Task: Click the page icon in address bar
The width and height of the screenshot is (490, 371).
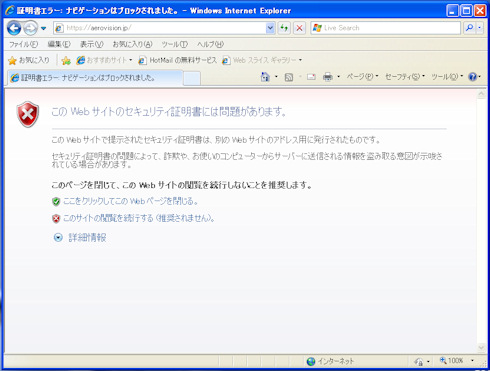Action: pyautogui.click(x=59, y=28)
